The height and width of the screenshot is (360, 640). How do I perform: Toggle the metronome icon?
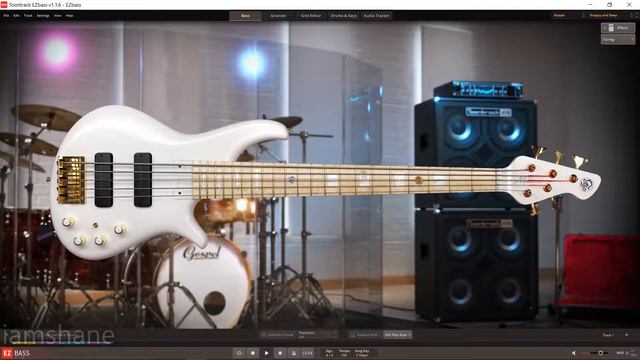(x=293, y=353)
